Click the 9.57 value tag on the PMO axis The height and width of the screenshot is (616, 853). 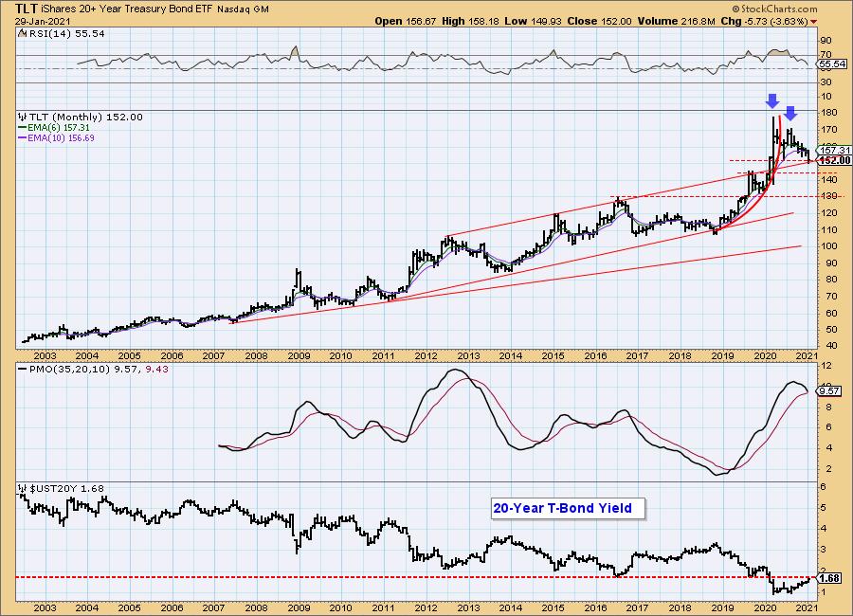coord(830,391)
